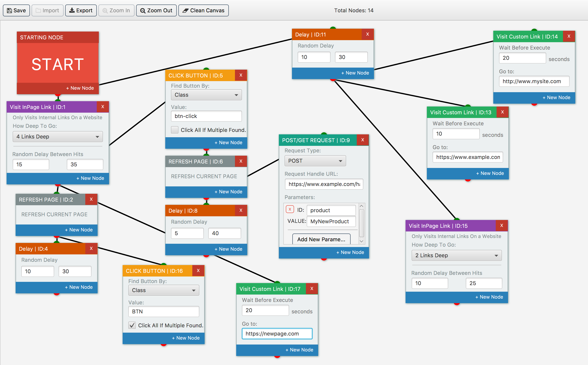Remove Visit InPage Link ID:15 node
This screenshot has height=365, width=588.
[x=501, y=226]
